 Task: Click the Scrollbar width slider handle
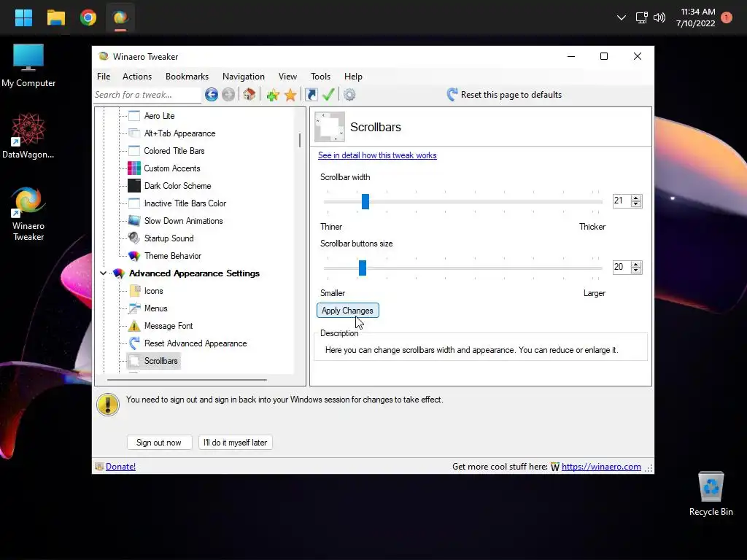(365, 201)
